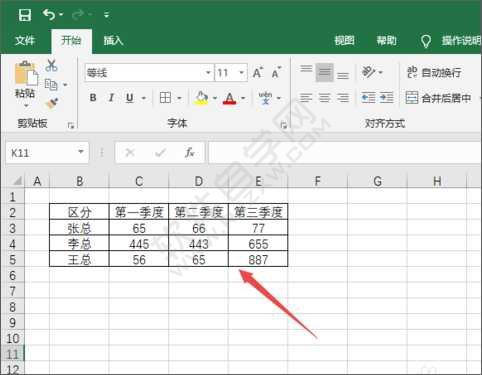Switch to the 视图 ribbon tab

pyautogui.click(x=344, y=41)
